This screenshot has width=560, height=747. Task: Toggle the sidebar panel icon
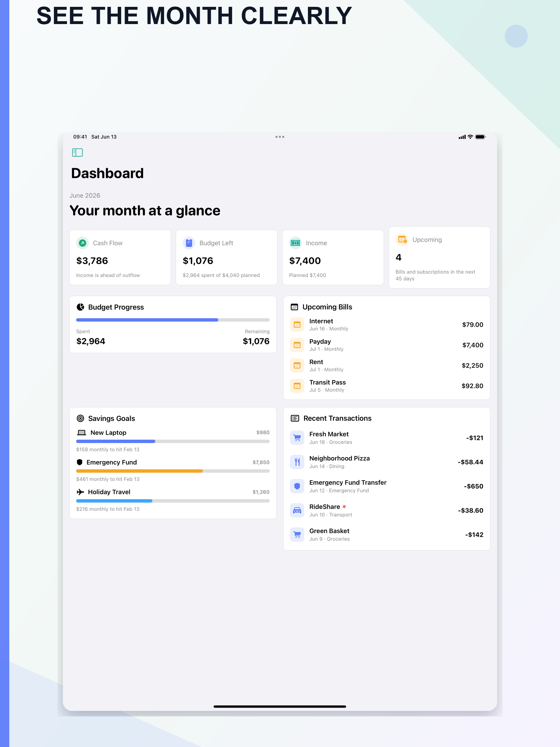[x=77, y=153]
